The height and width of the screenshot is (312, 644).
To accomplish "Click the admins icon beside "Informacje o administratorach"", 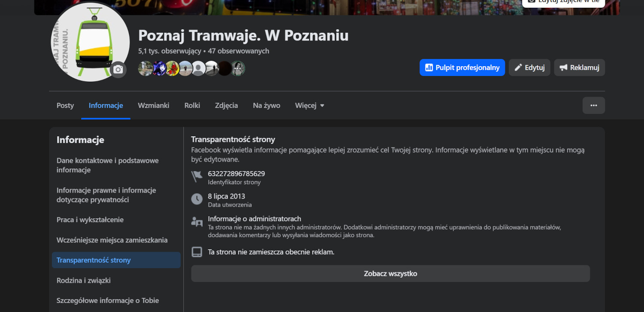I will [x=197, y=221].
